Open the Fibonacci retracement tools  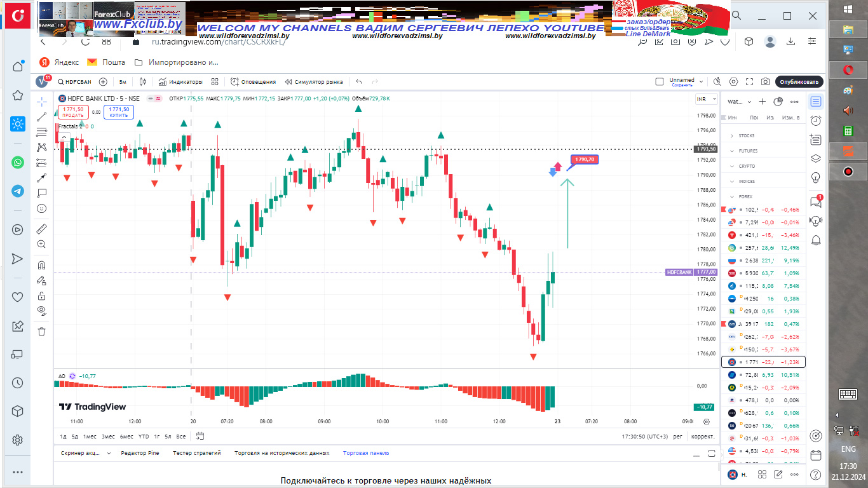(42, 132)
